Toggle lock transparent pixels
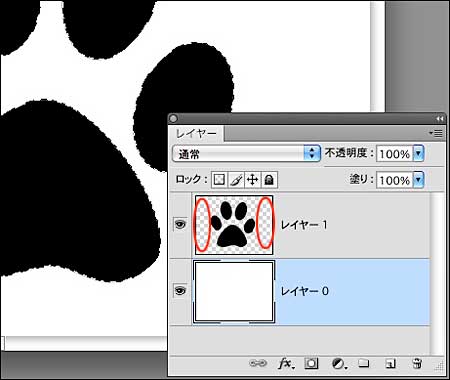Screen dimensions: 450x380 click(x=219, y=180)
